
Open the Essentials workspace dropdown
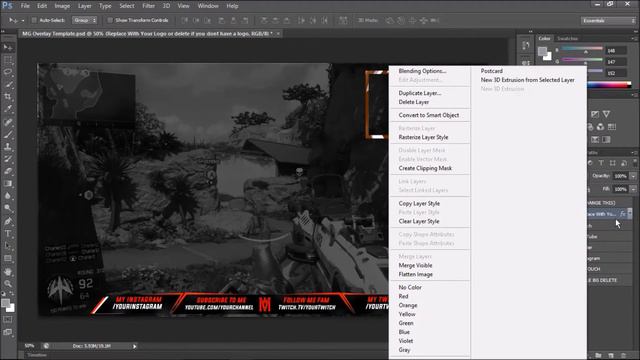(x=608, y=20)
